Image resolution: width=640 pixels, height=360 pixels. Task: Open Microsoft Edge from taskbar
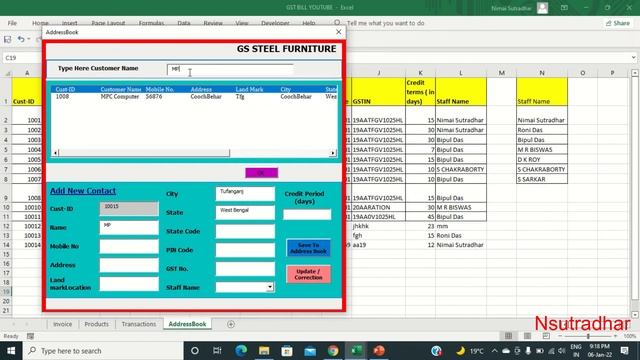point(241,351)
